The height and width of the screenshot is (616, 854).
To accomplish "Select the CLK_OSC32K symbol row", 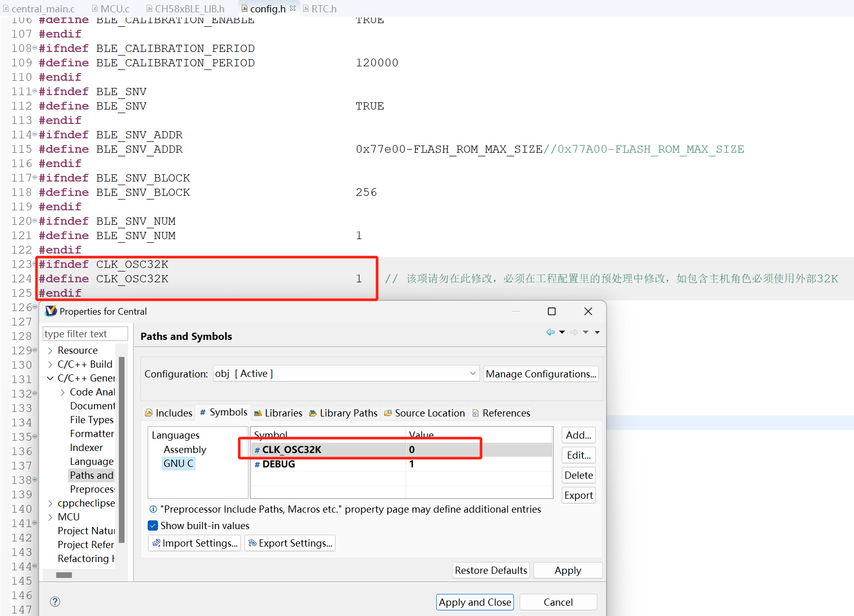I will [401, 449].
